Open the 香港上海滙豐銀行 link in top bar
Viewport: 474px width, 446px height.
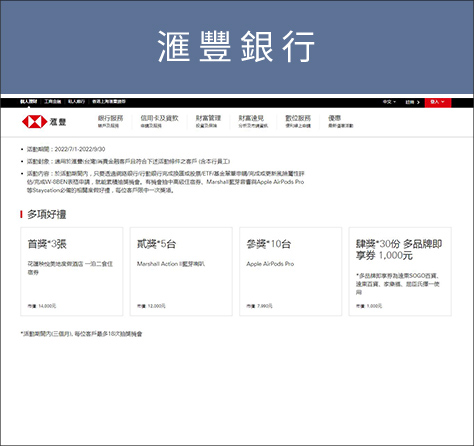point(109,102)
